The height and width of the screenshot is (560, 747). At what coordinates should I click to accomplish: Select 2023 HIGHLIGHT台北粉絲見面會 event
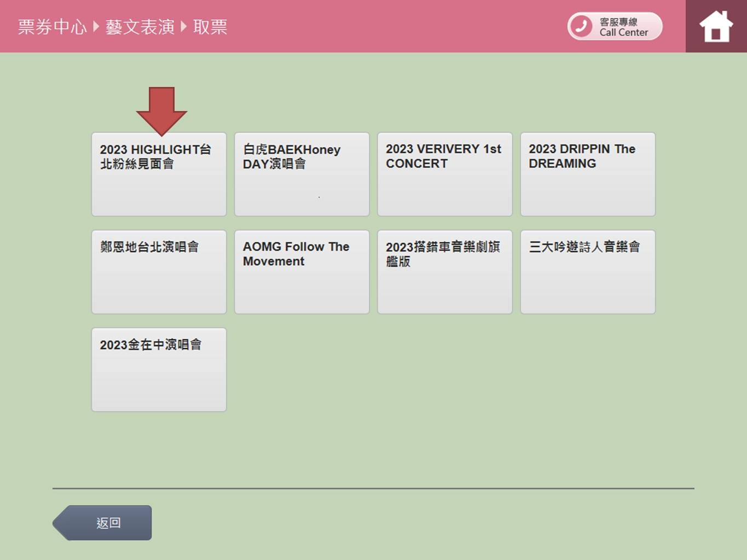[159, 174]
